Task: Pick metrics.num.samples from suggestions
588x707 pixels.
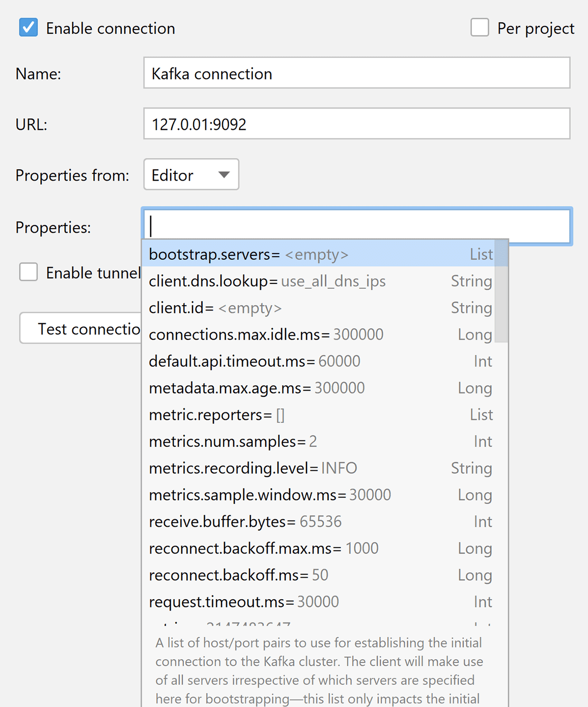Action: click(318, 441)
